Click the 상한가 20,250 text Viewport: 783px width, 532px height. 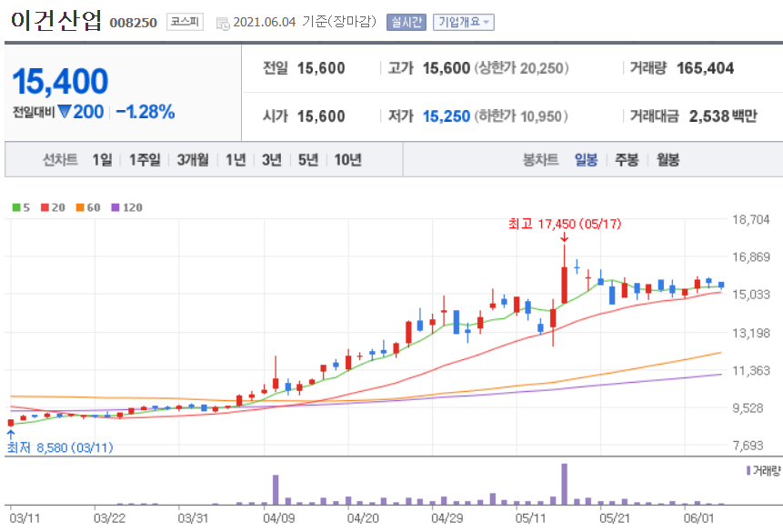(x=521, y=68)
